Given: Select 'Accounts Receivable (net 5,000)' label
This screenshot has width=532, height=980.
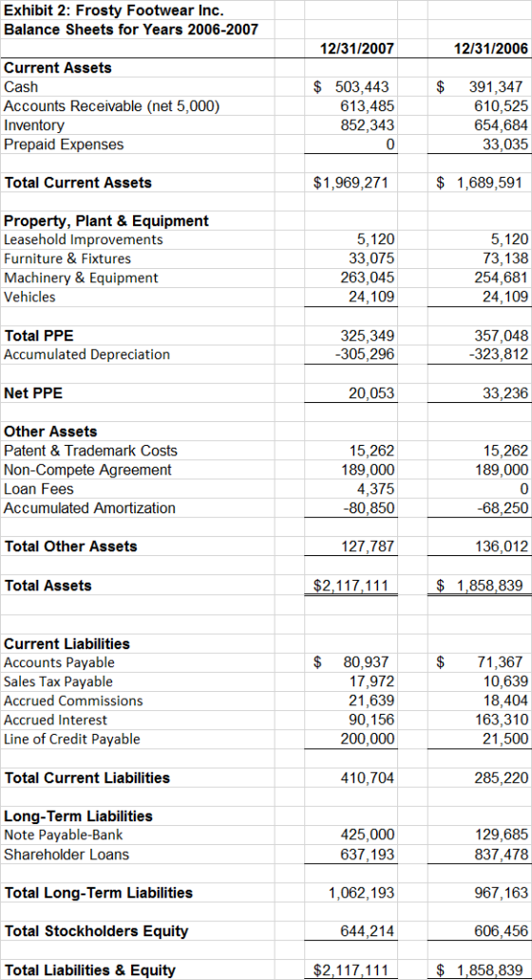Looking at the screenshot, I should [x=112, y=106].
